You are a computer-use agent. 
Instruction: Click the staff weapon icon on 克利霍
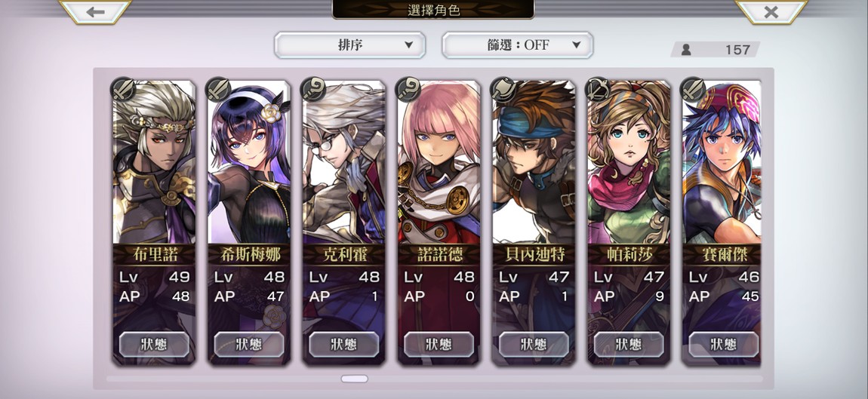tap(312, 88)
